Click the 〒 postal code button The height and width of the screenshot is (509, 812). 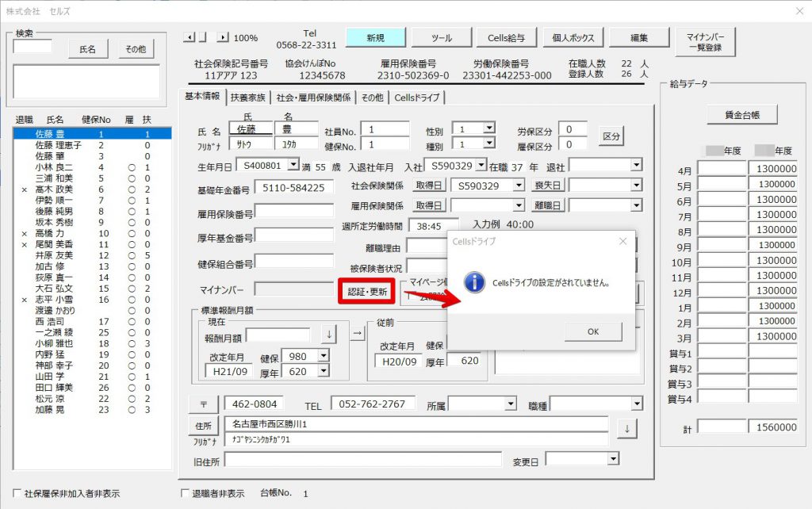[204, 404]
